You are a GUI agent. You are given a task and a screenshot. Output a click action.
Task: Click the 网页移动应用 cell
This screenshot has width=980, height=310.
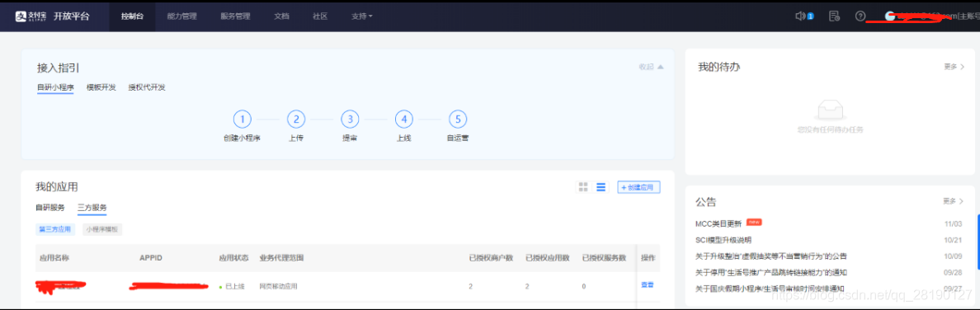[278, 286]
